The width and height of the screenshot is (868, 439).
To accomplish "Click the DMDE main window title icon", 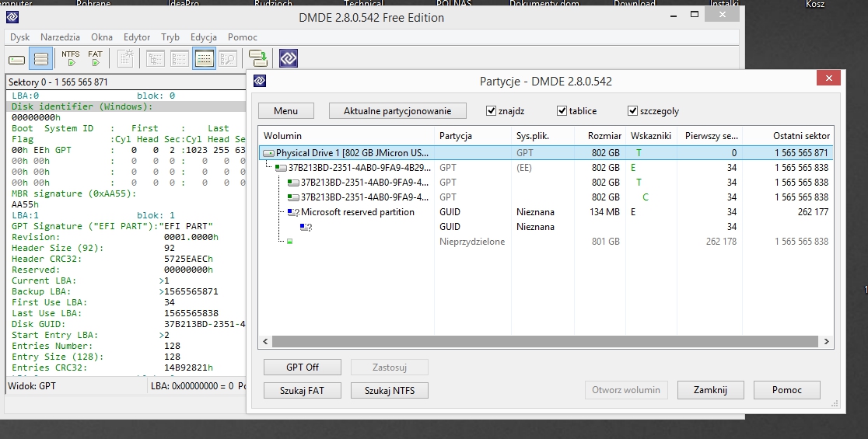I will coord(12,17).
